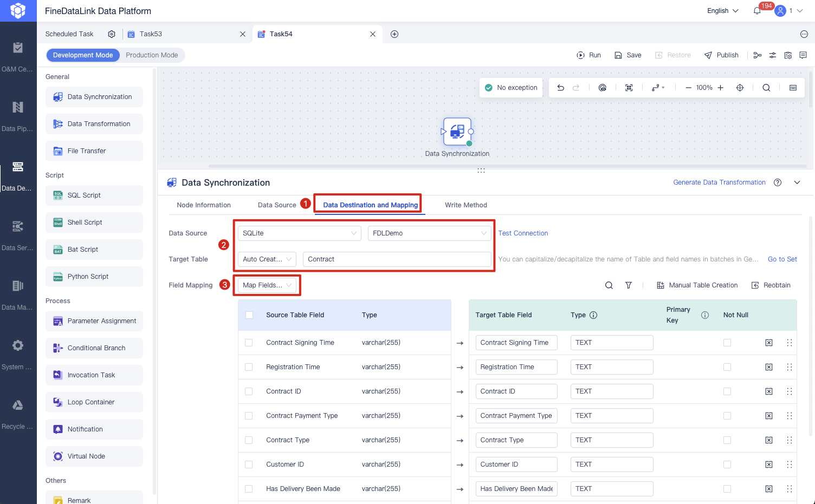
Task: Click the Go to Set link
Action: (782, 259)
